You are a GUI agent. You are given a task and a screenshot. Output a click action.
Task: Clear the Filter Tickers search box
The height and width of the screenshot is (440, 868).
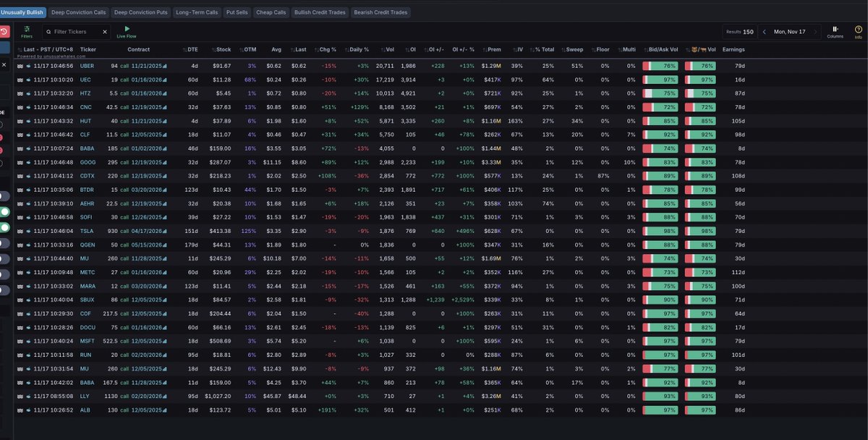104,32
